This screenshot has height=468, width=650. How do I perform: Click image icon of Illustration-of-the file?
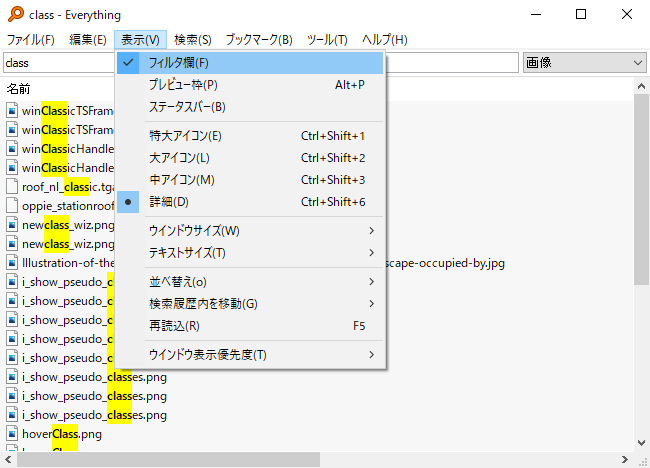click(12, 263)
